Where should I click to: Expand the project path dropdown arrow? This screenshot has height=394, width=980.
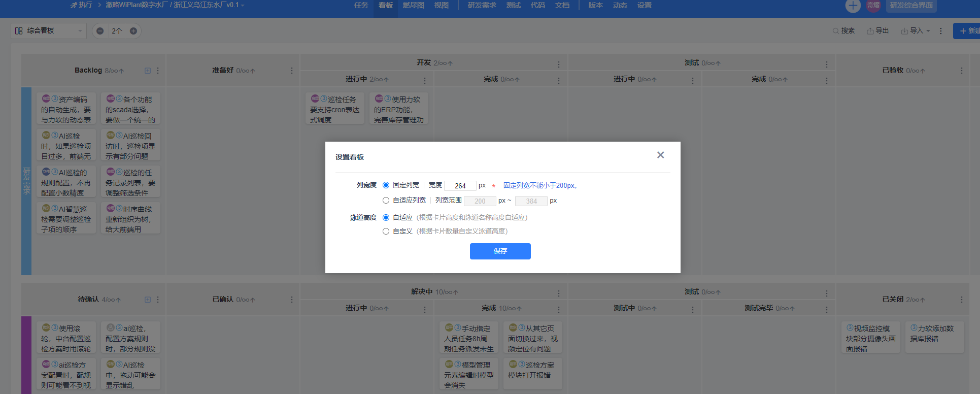(x=243, y=6)
